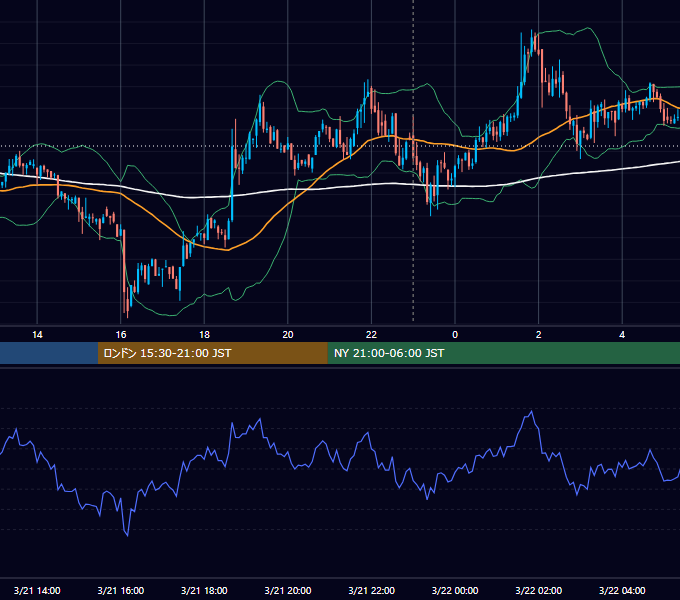Screen dimensions: 680x600
Task: Click the '3/21 20:00' date label
Action: click(x=288, y=590)
